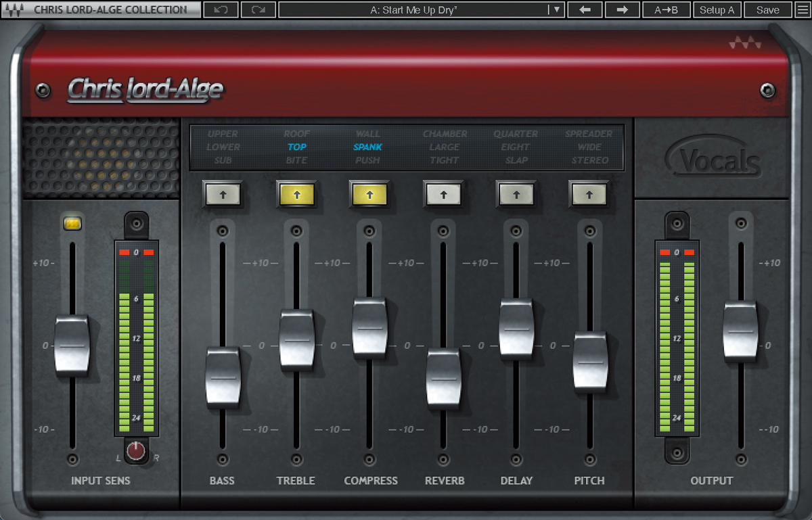The height and width of the screenshot is (520, 812).
Task: Select the WALL compress mode label
Action: [368, 134]
